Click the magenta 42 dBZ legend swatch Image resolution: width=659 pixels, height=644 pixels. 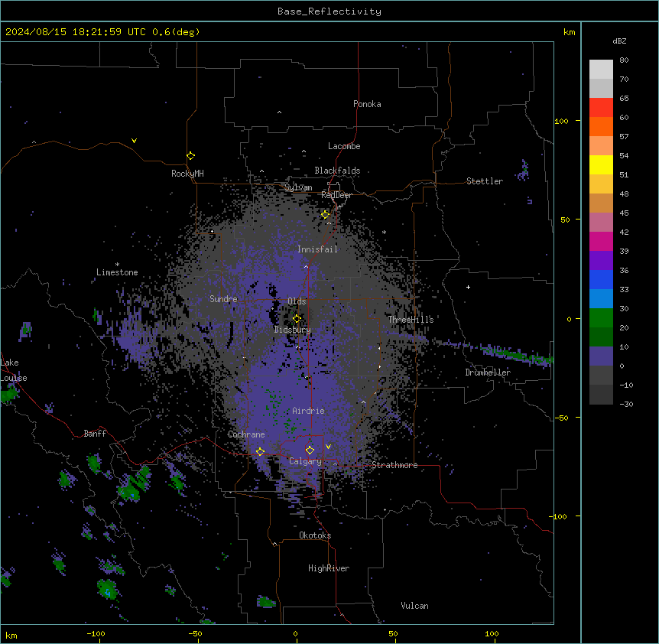pyautogui.click(x=601, y=241)
